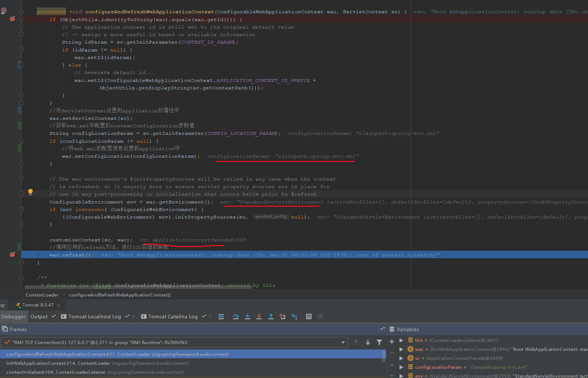
Task: Click the ContextLoader breadcrumb
Action: pyautogui.click(x=42, y=295)
